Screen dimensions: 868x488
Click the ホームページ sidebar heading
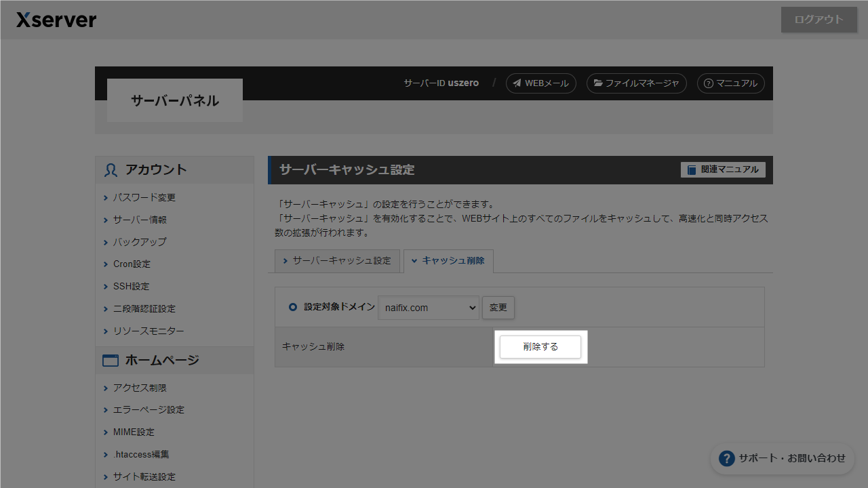point(162,361)
